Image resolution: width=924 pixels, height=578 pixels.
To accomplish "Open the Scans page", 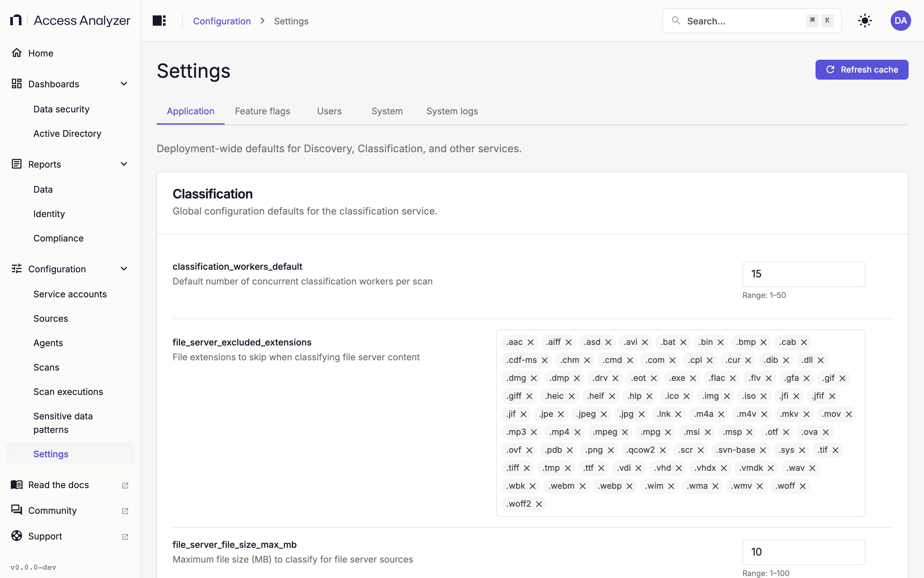I will (46, 367).
